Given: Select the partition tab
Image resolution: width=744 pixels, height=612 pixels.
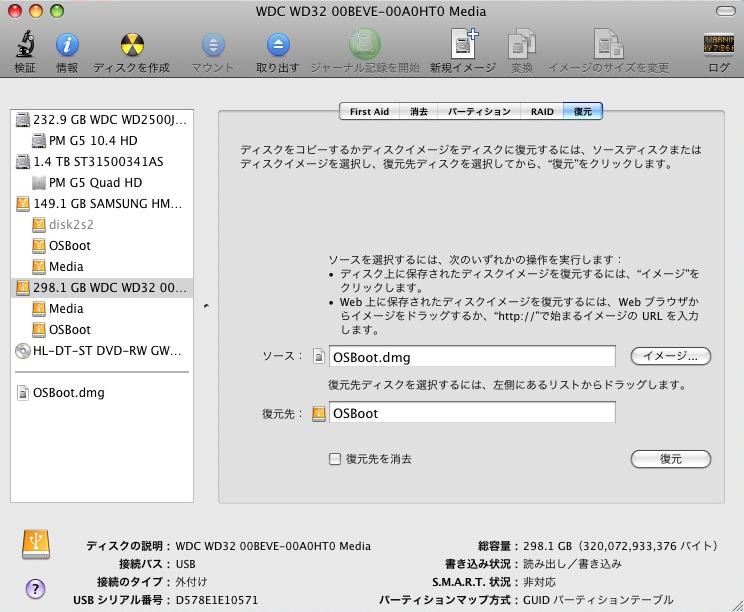Looking at the screenshot, I should [x=479, y=112].
